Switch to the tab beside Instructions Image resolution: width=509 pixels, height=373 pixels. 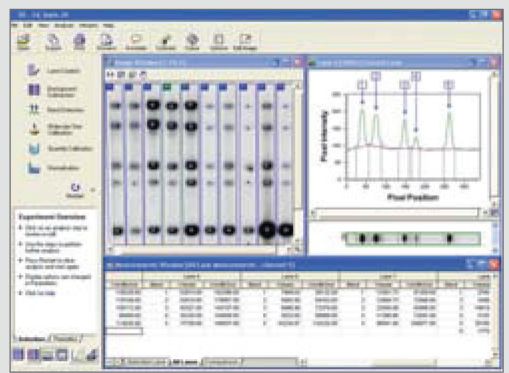click(66, 339)
